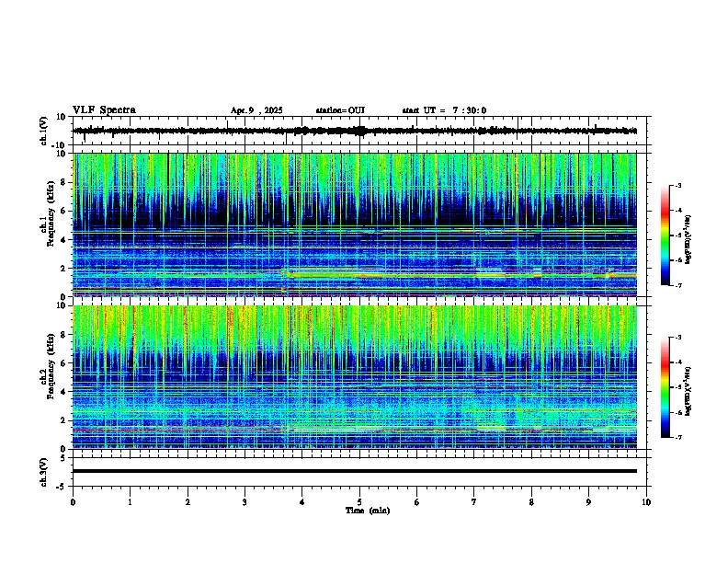Click the "station=OUJ" label
This screenshot has height=563, width=728.
click(340, 110)
